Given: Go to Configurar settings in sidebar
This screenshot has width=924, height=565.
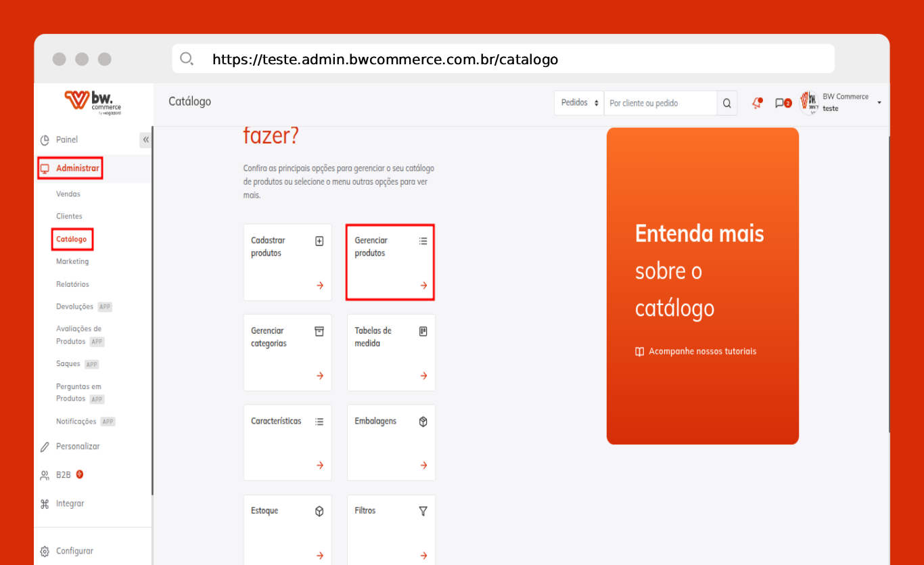Looking at the screenshot, I should 74,551.
